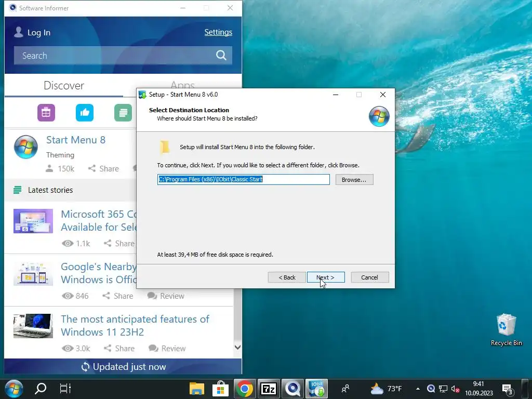The image size is (532, 399).
Task: Open the Start Menu 8 title link
Action: tap(76, 140)
